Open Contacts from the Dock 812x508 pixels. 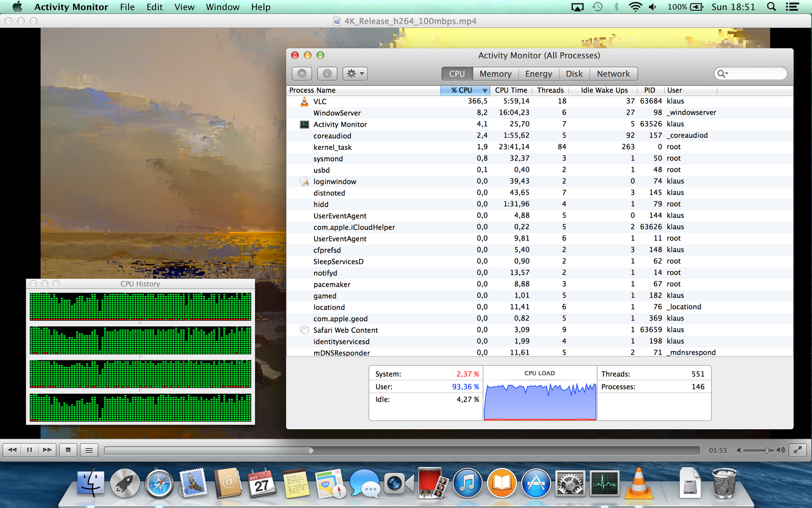pos(228,483)
